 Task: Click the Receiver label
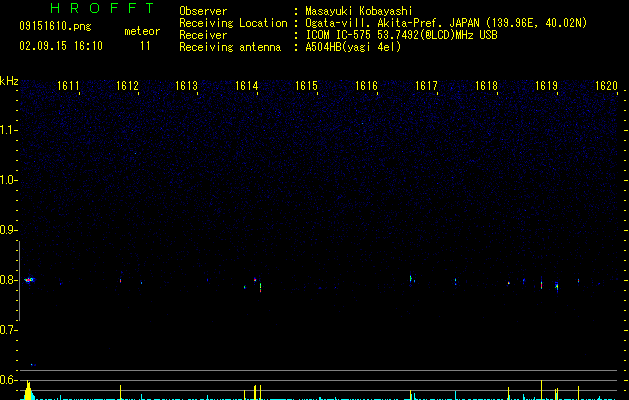coord(203,35)
